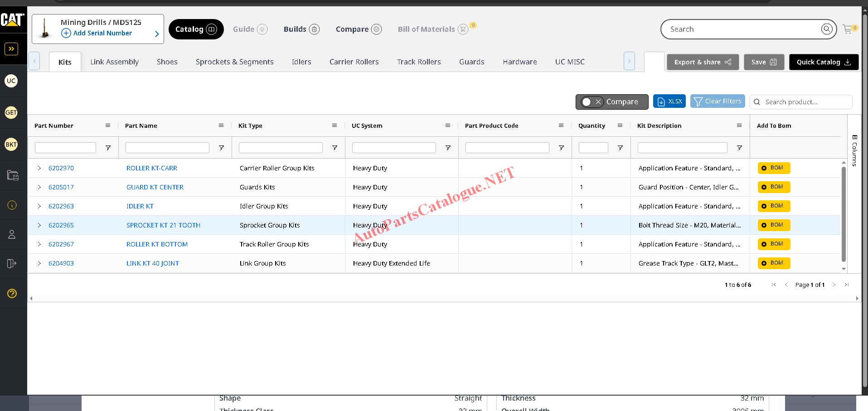The image size is (868, 411).
Task: Click the Part Number column filter icon
Action: [108, 148]
